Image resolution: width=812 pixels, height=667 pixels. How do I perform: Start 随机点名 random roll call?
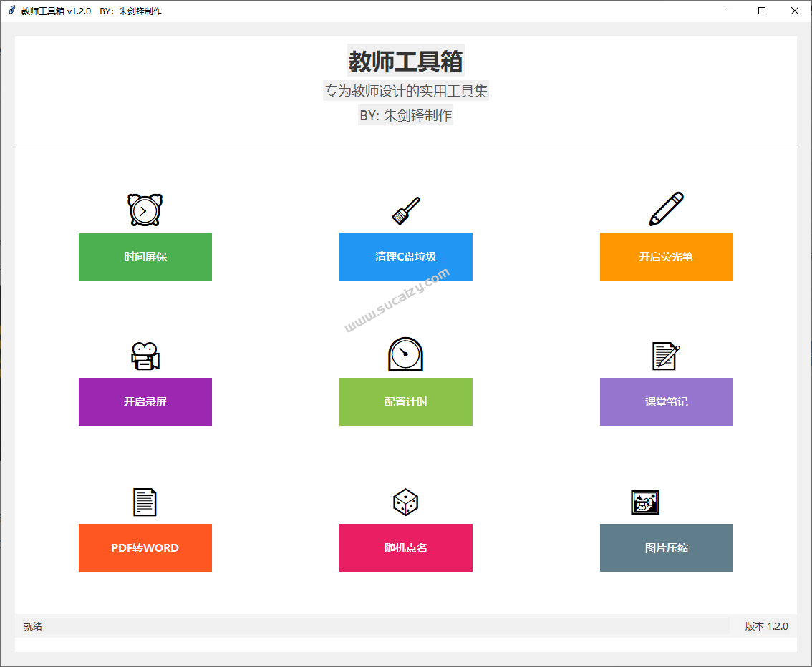point(405,547)
